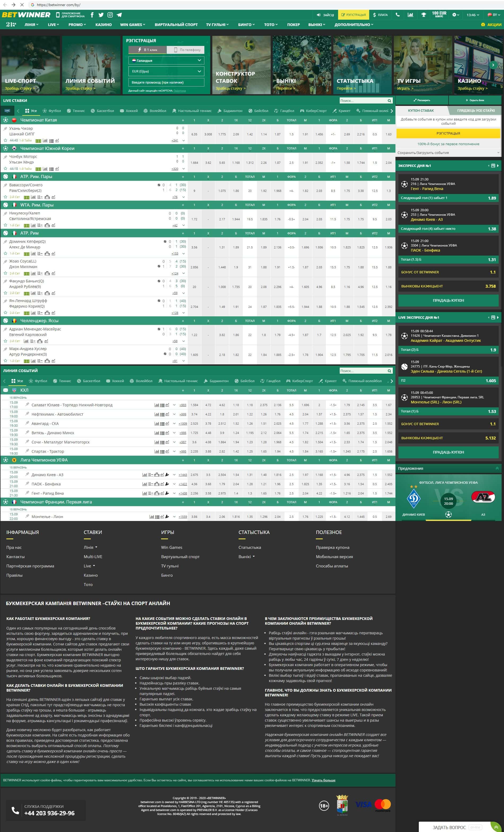Open the EUR (Еўра) currency dropdown
Image resolution: width=504 pixels, height=832 pixels.
(166, 71)
